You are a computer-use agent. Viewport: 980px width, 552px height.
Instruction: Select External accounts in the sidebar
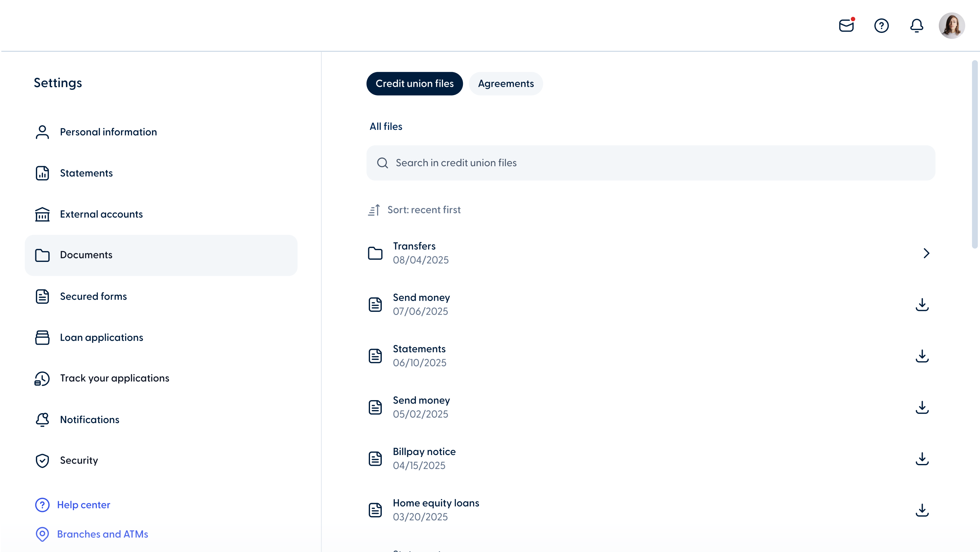pyautogui.click(x=101, y=214)
